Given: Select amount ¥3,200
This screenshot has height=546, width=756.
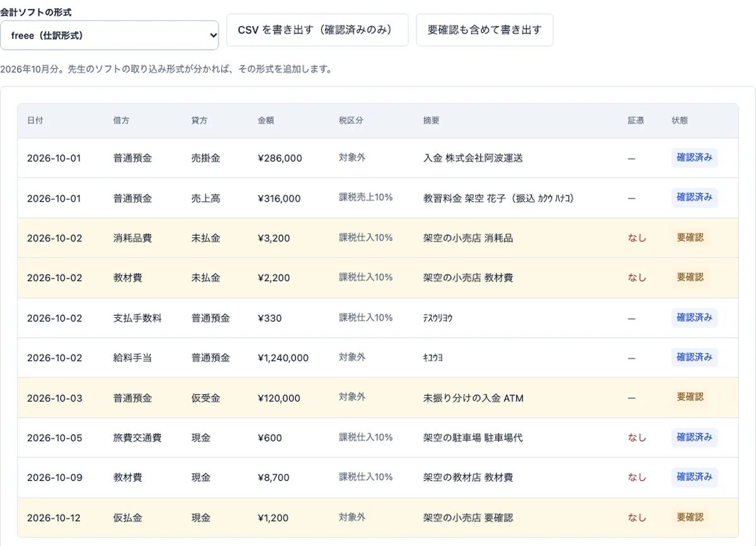Looking at the screenshot, I should [x=273, y=238].
